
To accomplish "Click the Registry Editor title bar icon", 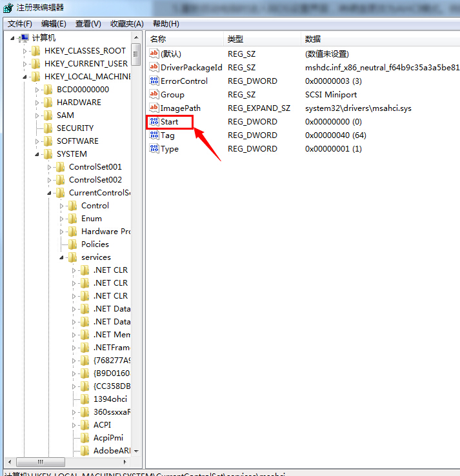I will tap(8, 8).
